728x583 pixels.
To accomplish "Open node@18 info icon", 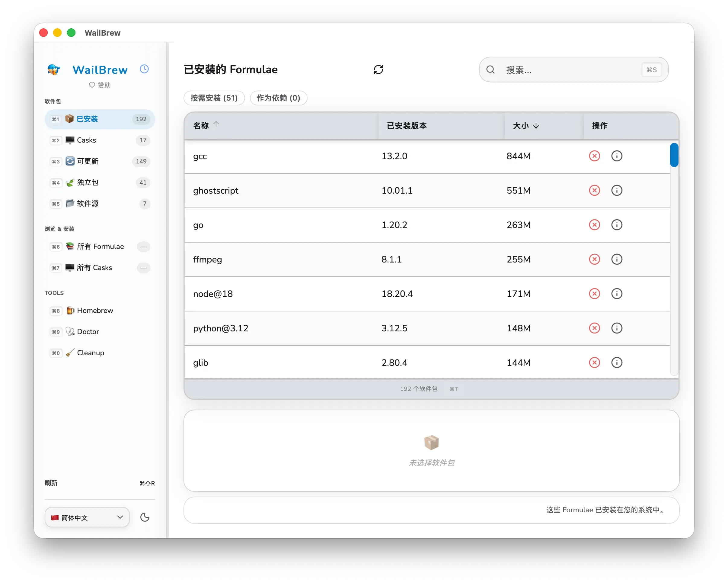I will [617, 294].
